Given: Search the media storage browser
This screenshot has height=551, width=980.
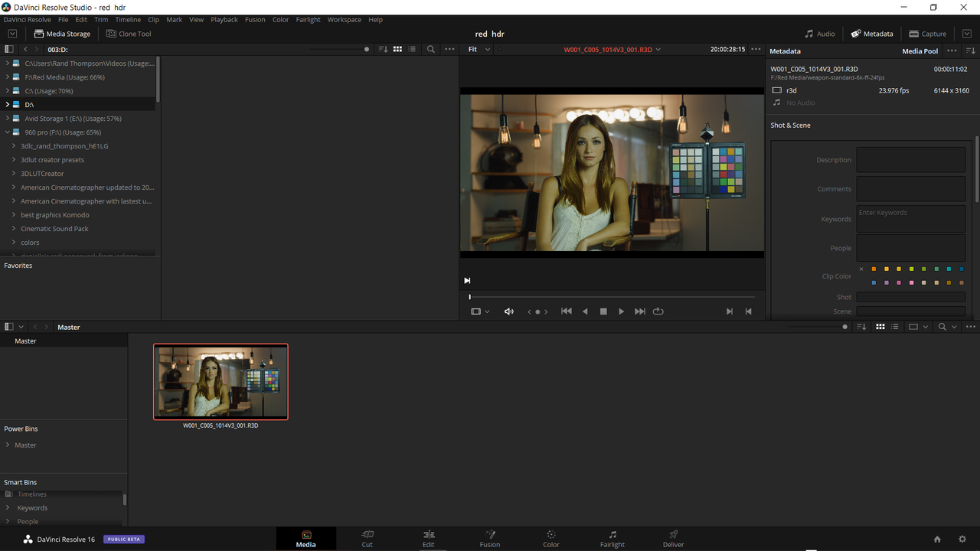Looking at the screenshot, I should 431,49.
